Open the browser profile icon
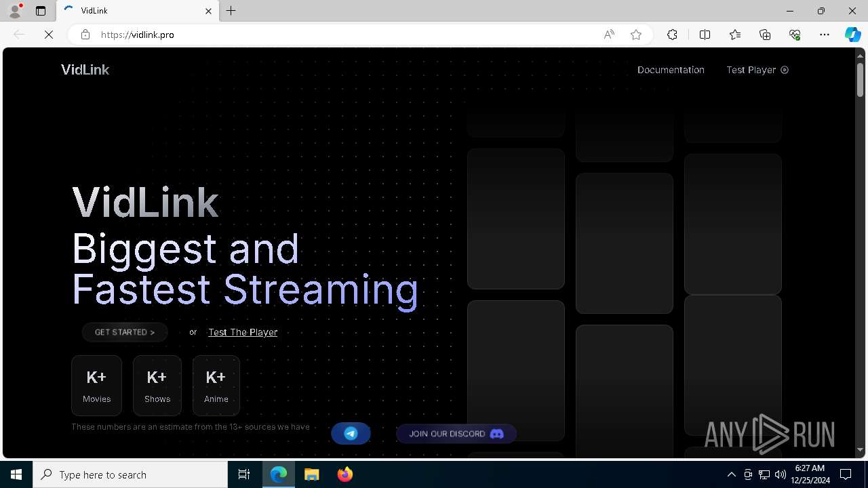The height and width of the screenshot is (488, 868). (x=15, y=11)
